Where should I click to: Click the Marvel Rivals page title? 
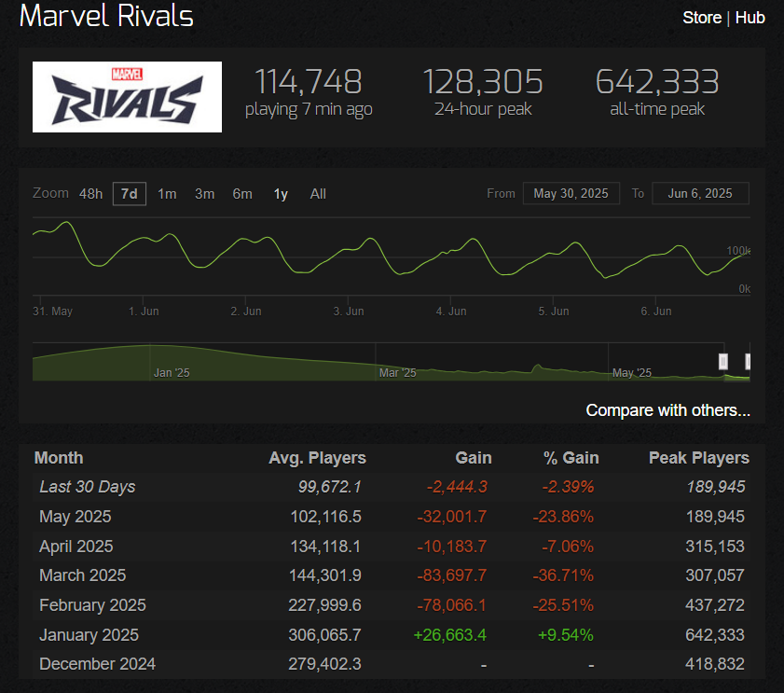coord(106,16)
